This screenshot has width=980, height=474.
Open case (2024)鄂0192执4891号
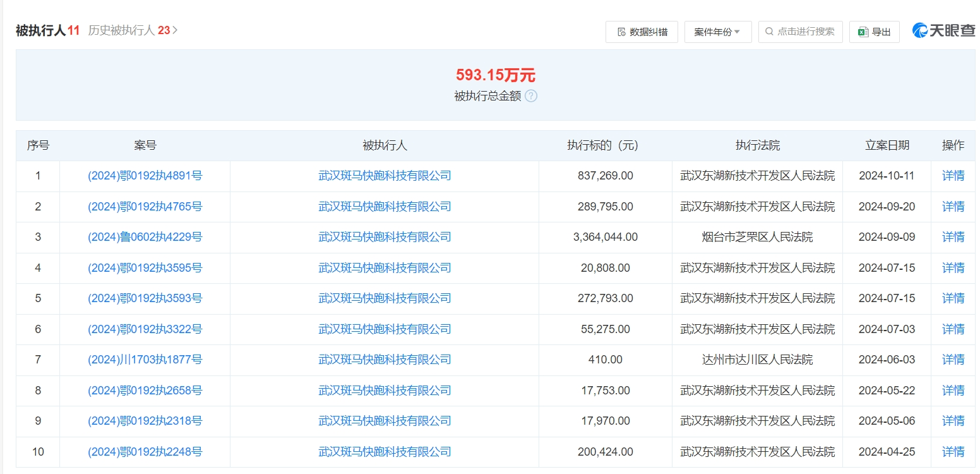click(145, 176)
